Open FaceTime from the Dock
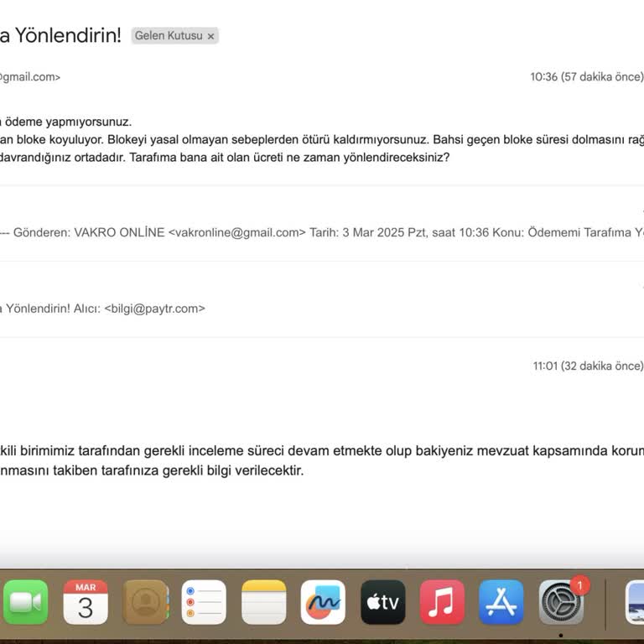Viewport: 644px width, 644px height. 25,602
